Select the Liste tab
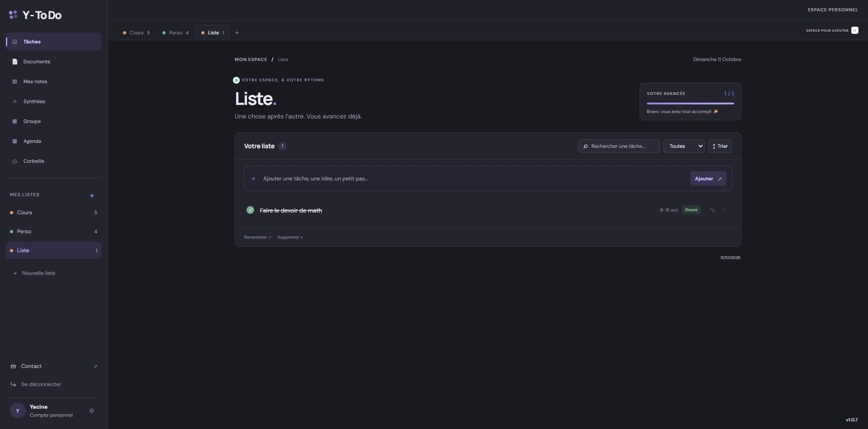The width and height of the screenshot is (868, 429). point(213,33)
